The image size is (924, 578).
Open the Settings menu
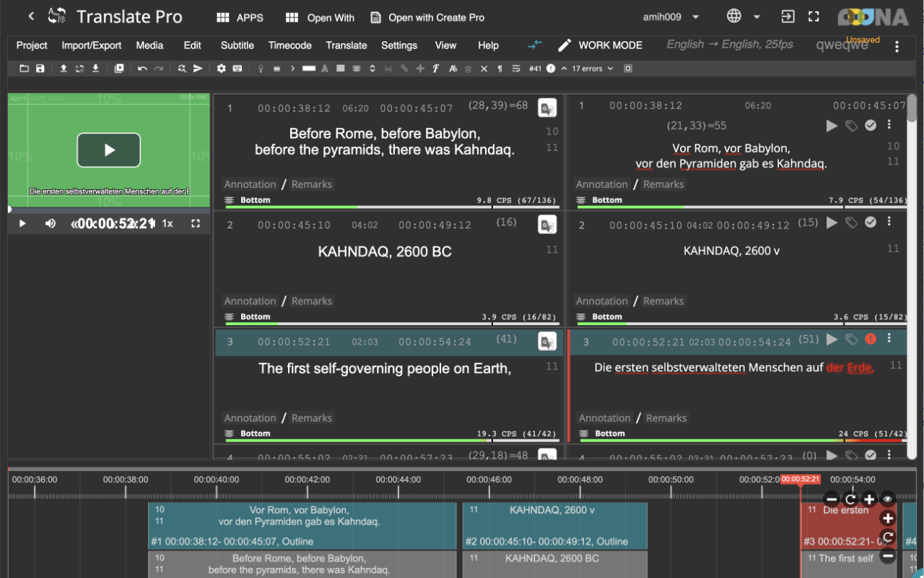(399, 45)
